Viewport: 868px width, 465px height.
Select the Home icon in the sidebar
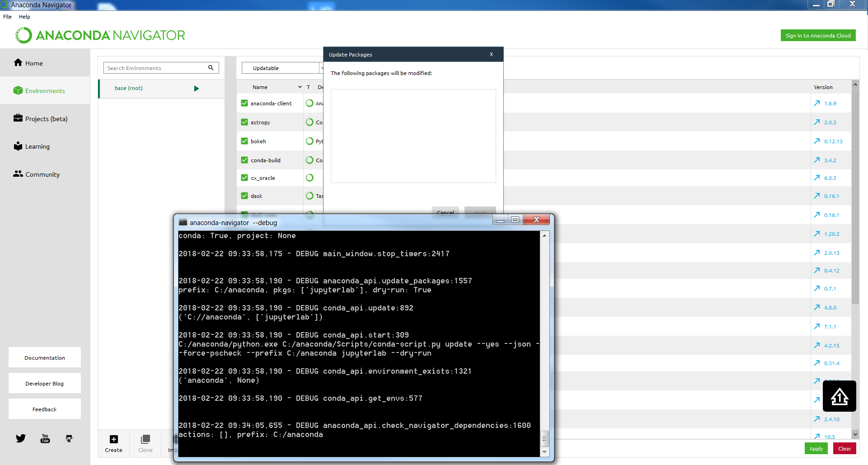point(18,63)
